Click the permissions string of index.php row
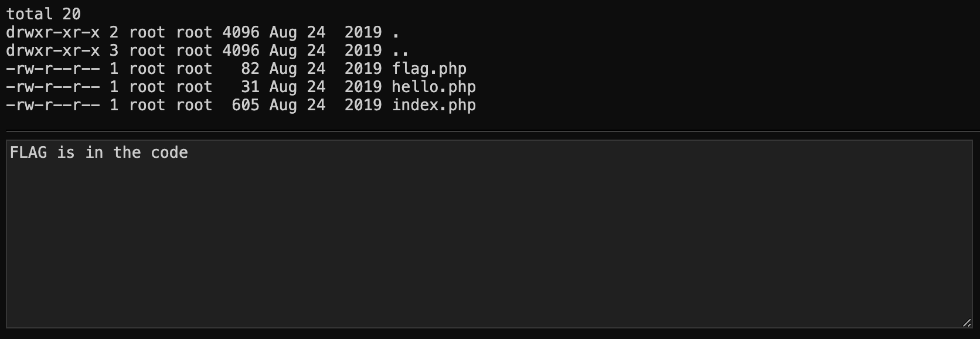980x339 pixels. click(x=53, y=105)
